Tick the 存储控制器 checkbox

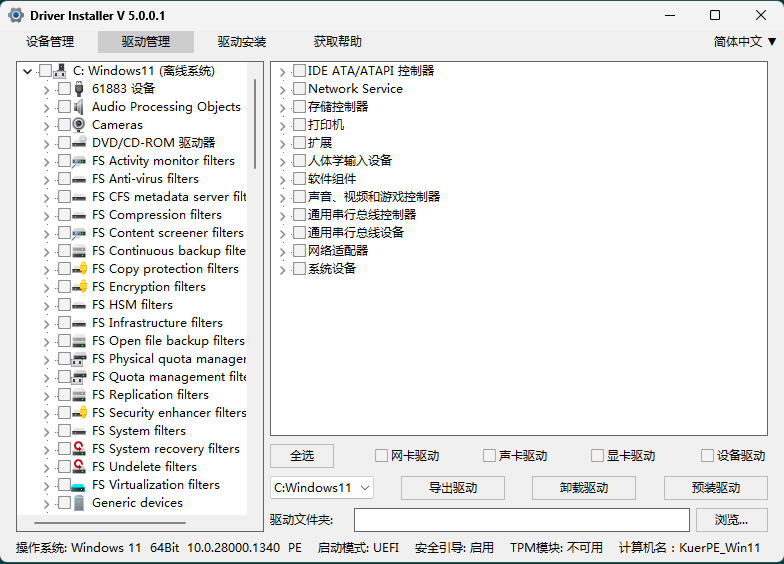point(299,106)
